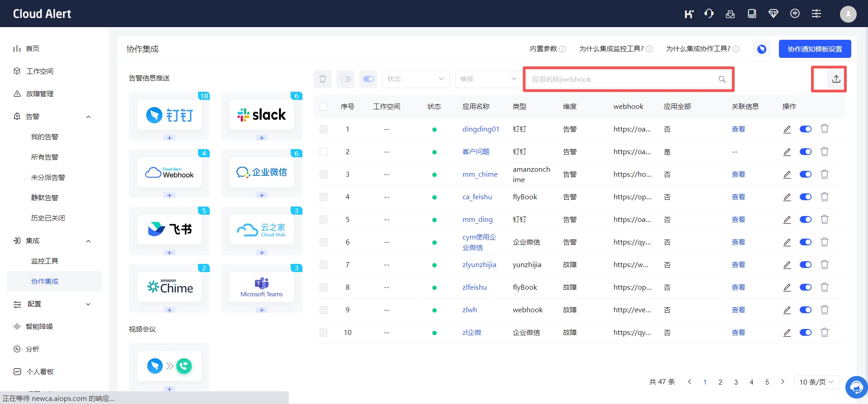Click 协作通知模板设置 button
Image resolution: width=868 pixels, height=404 pixels.
click(815, 49)
